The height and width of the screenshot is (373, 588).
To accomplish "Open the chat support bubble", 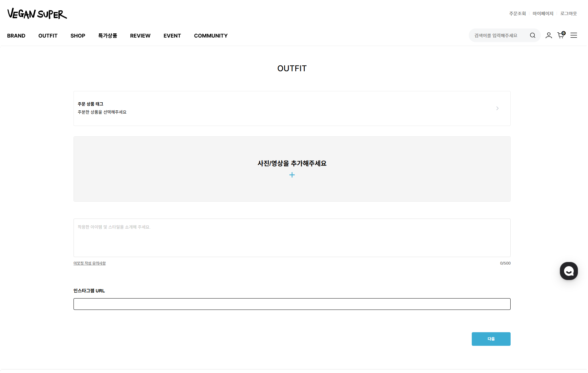I will click(x=569, y=271).
